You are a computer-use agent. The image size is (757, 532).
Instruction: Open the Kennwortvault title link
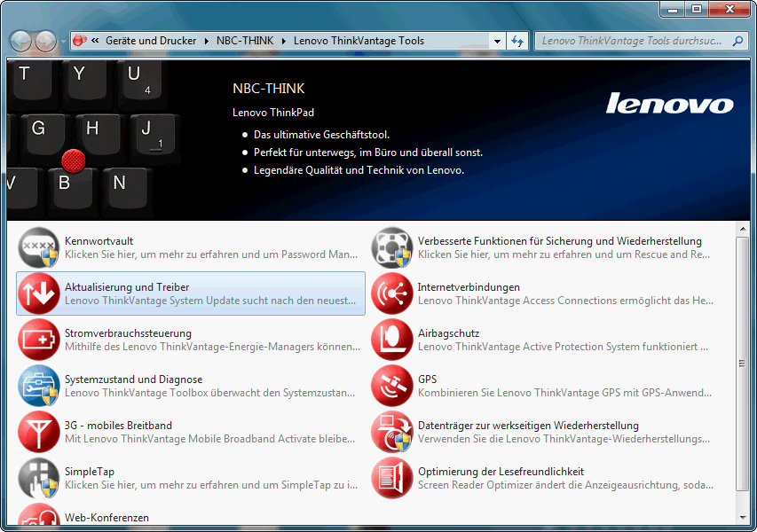(x=99, y=241)
